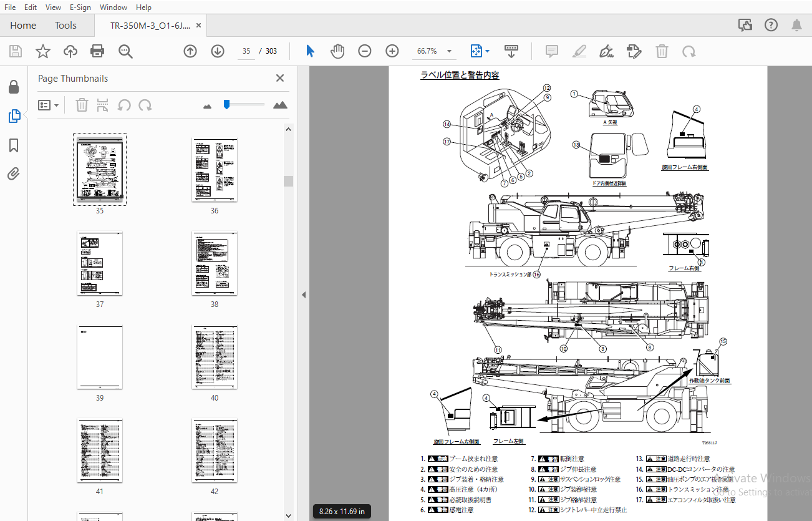The height and width of the screenshot is (521, 812).
Task: Print the document
Action: [x=97, y=51]
